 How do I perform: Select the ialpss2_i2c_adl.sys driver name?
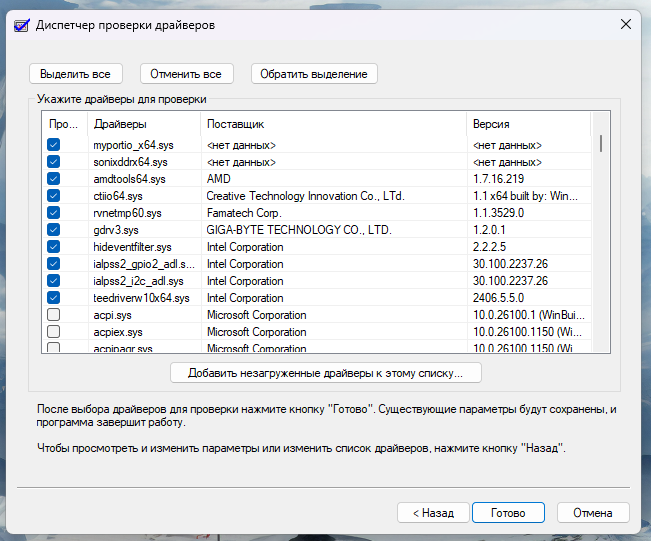[x=138, y=281]
